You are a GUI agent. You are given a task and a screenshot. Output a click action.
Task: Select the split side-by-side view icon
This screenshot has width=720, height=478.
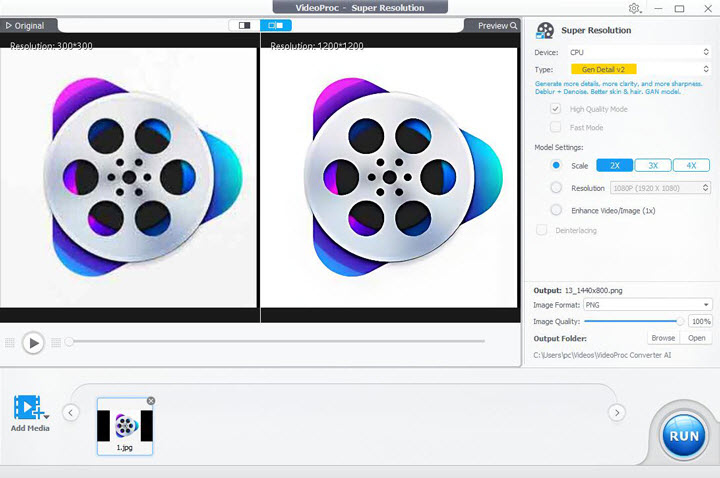click(x=275, y=25)
